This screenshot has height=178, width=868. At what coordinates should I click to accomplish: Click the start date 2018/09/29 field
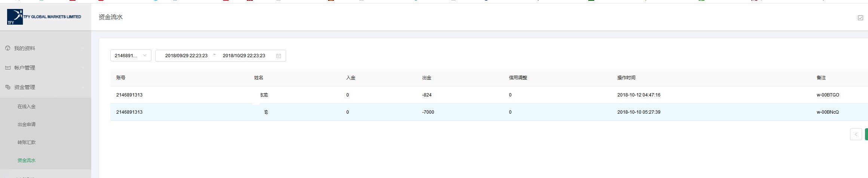[x=186, y=56]
